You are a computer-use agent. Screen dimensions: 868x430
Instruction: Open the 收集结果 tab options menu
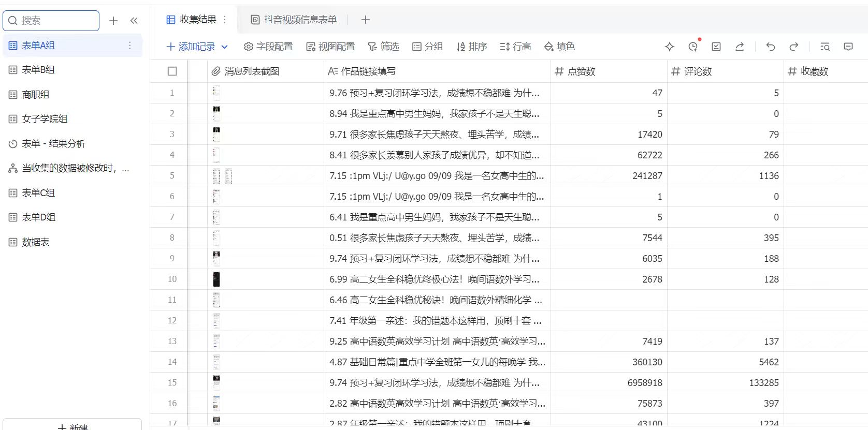pyautogui.click(x=225, y=20)
